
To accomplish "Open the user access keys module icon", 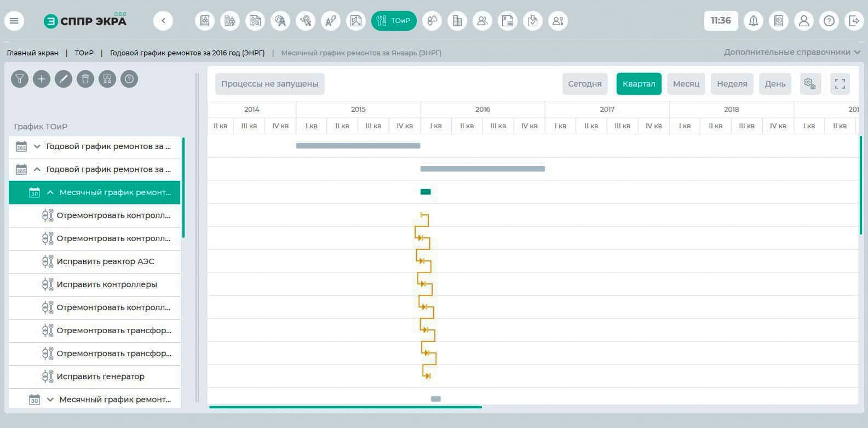I will [557, 21].
